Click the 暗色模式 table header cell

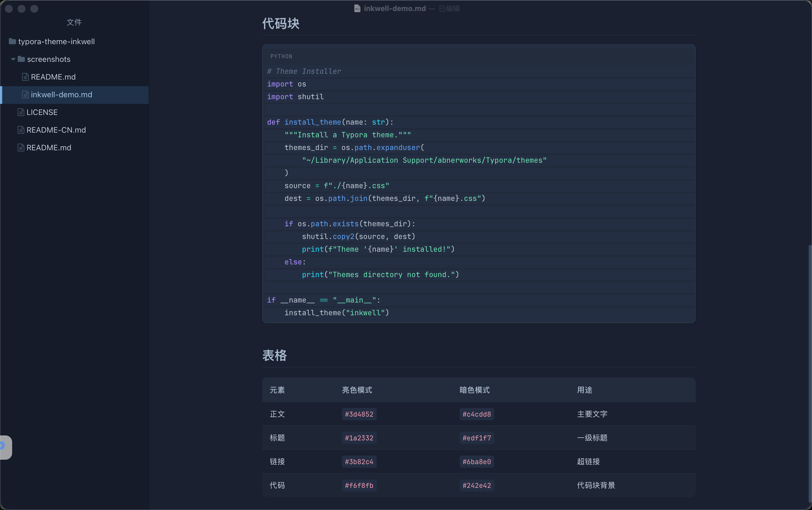474,390
